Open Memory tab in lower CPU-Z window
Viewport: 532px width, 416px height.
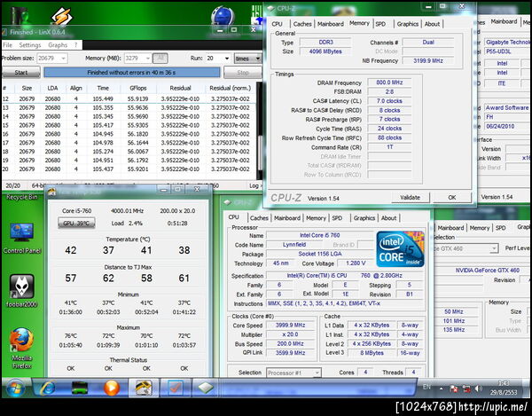(316, 218)
